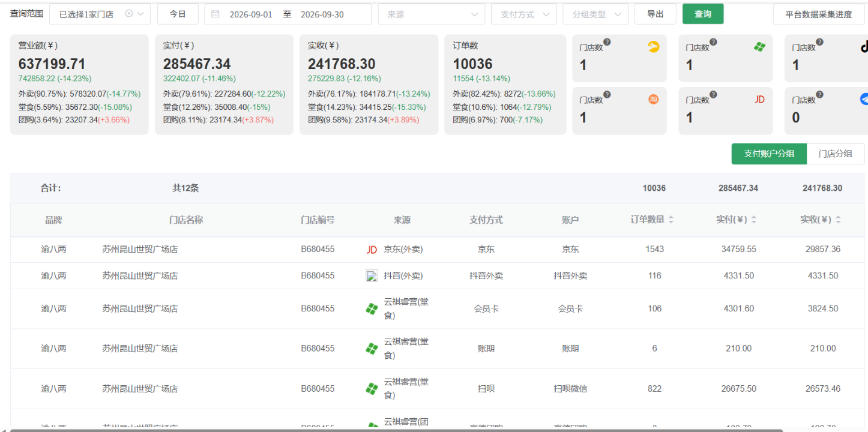This screenshot has height=432, width=868.
Task: Click the JD icon in the 京东(外卖) row
Action: coord(372,250)
